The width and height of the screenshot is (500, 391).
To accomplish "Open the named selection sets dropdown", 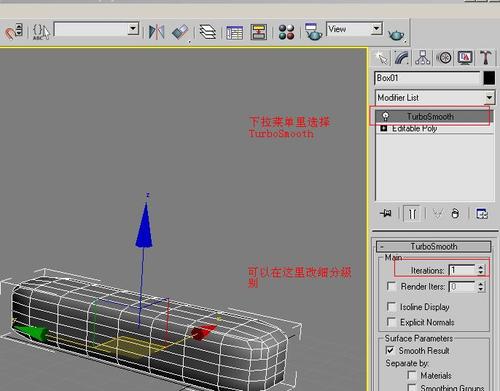I will coord(133,29).
